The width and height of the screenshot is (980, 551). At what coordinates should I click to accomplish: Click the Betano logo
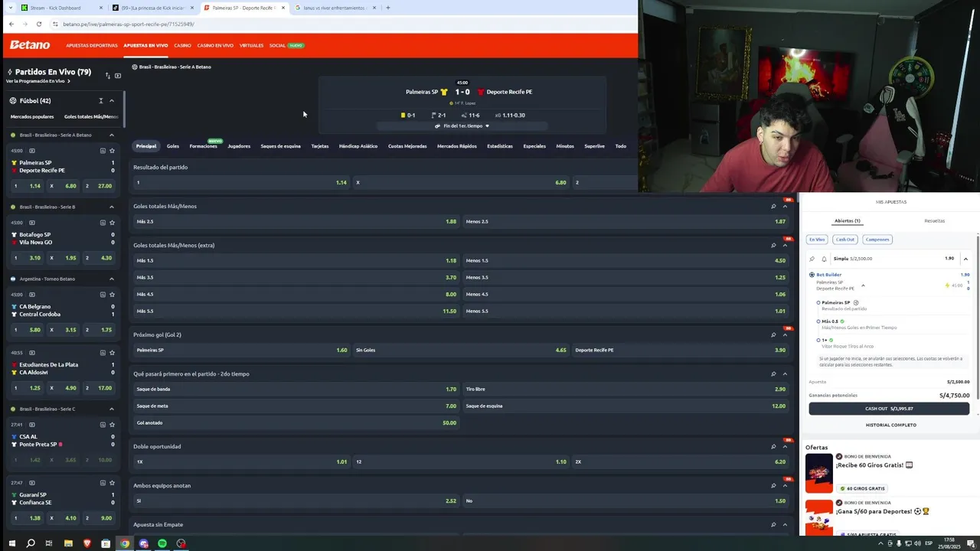pyautogui.click(x=30, y=45)
